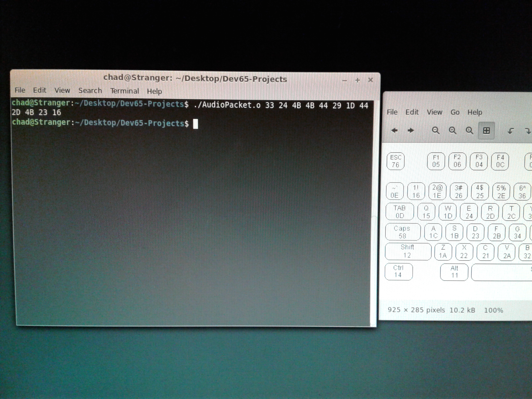Open the Search menu in terminal
The image size is (532, 399).
(x=90, y=90)
